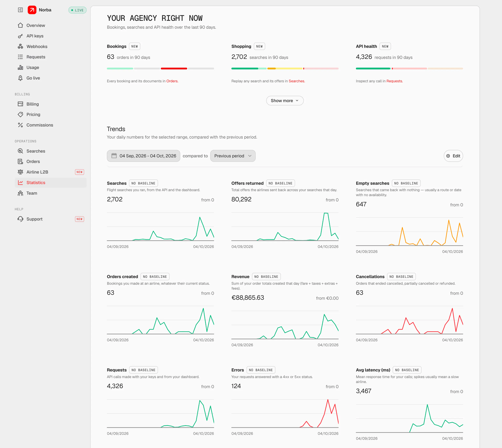Click the NEW badge beside Bookings

pos(135,46)
